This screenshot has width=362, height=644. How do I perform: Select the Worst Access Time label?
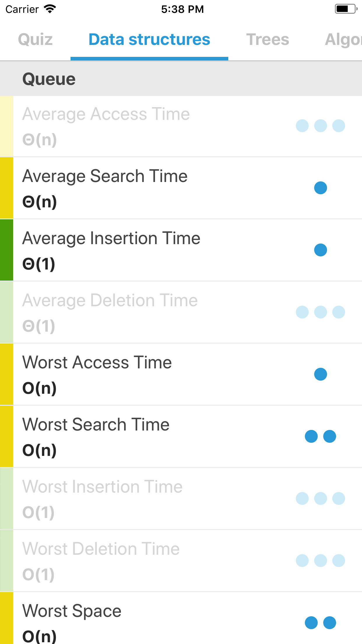pyautogui.click(x=97, y=363)
